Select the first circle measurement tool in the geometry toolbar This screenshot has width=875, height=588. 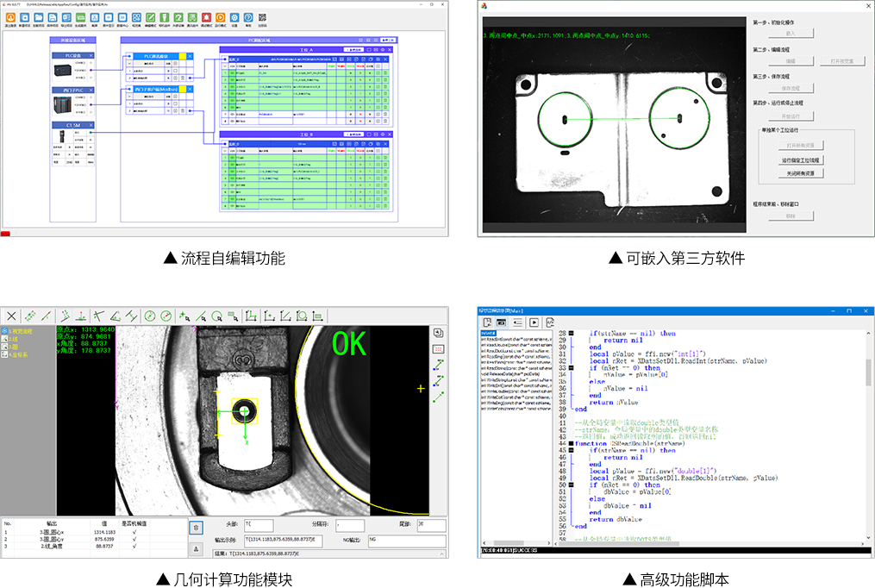[x=149, y=316]
